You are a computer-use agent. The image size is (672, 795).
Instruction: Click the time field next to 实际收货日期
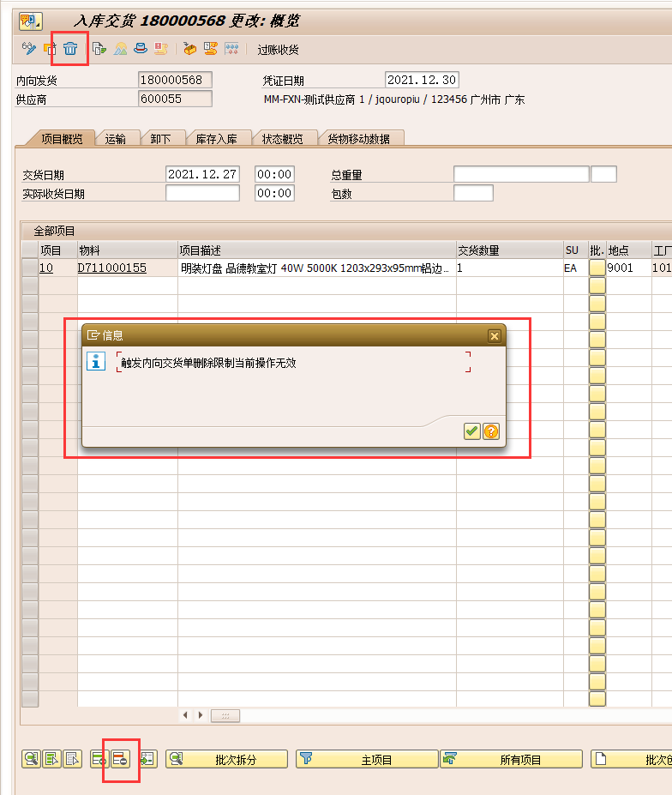pos(274,193)
